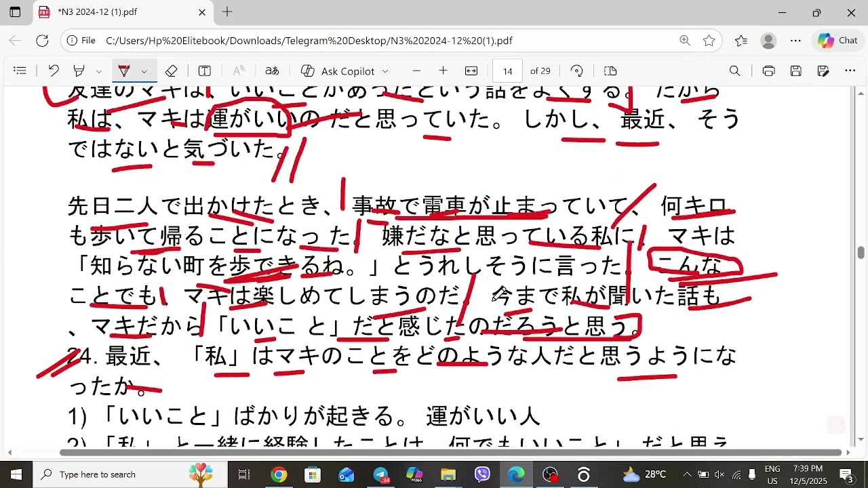Show the PDF table of contents
Screen dimensions: 868x488
pos(20,71)
